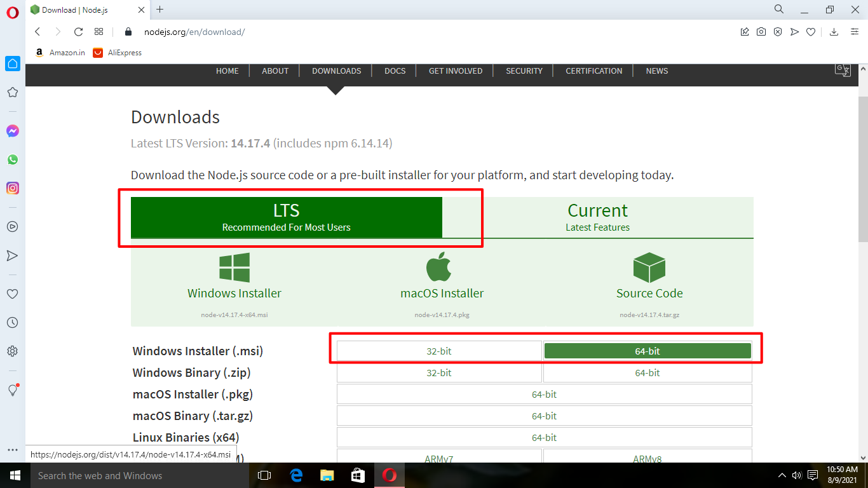Image resolution: width=868 pixels, height=488 pixels.
Task: Click the macOS Installer apple icon
Action: pyautogui.click(x=438, y=266)
